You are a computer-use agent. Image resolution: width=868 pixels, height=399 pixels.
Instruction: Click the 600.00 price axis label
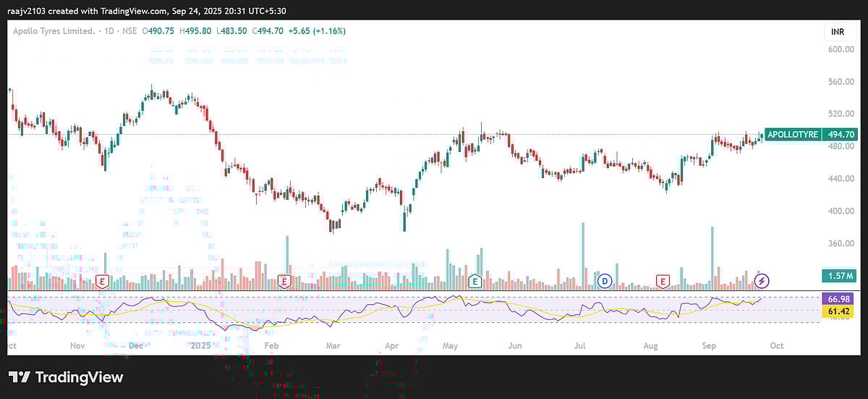click(842, 49)
